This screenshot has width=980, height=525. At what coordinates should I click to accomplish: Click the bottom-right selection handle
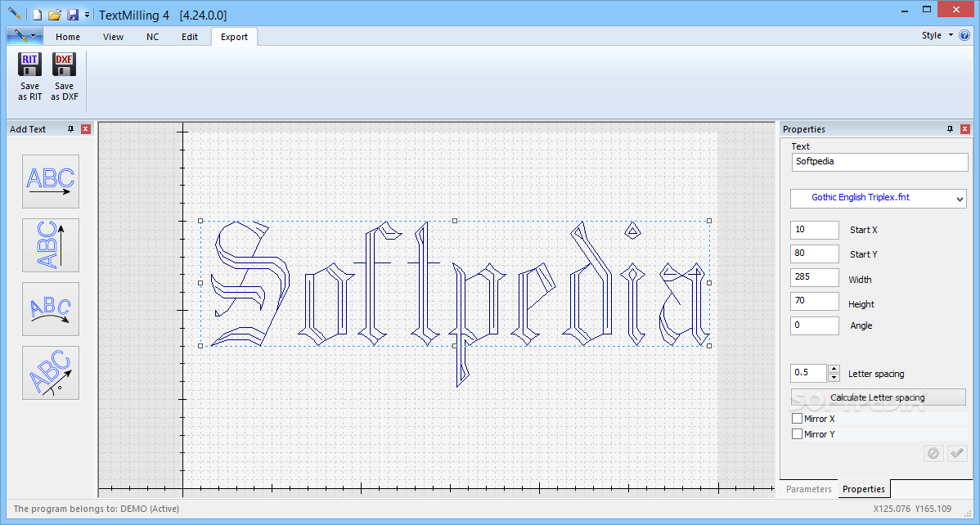(x=708, y=346)
